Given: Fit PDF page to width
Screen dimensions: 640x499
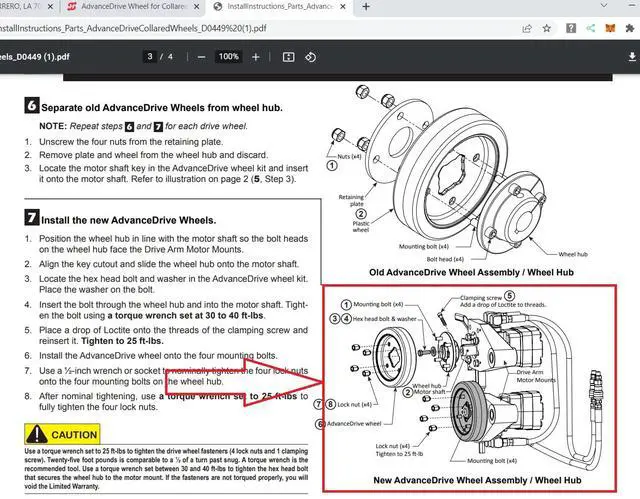Looking at the screenshot, I should pyautogui.click(x=288, y=57).
